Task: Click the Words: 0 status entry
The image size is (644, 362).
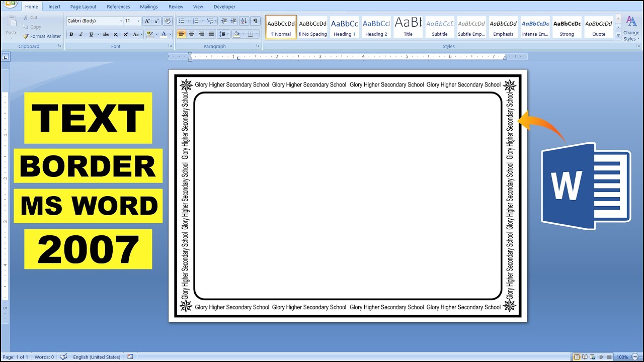Action: point(44,357)
